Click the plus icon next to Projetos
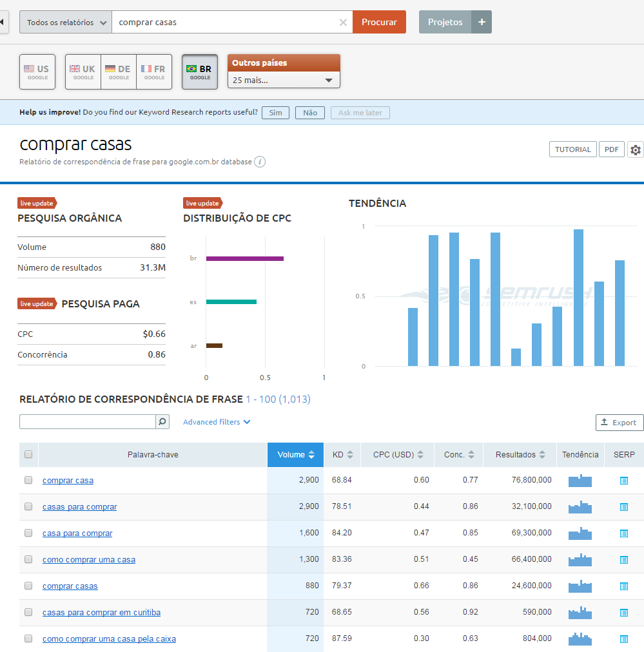This screenshot has height=652, width=644. tap(482, 22)
